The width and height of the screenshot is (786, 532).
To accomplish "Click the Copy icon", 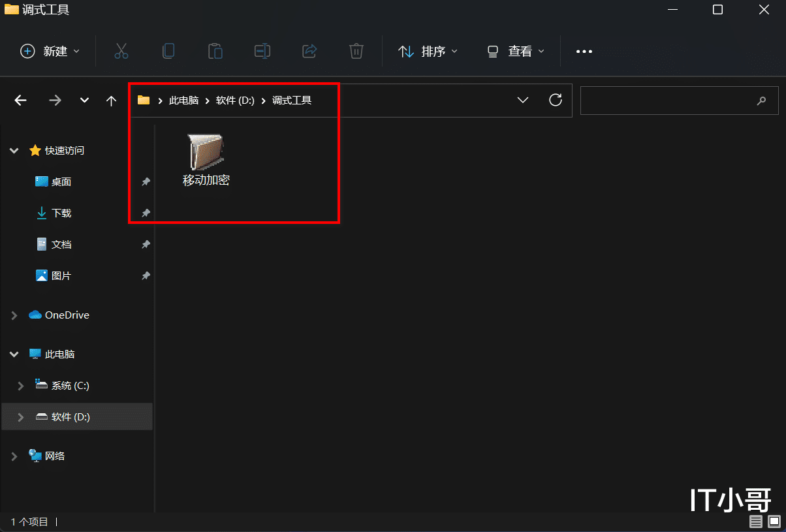I will point(168,51).
